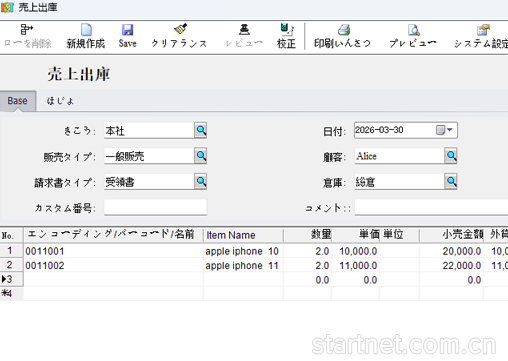
Task: Click the カスタム番号 input field
Action: [155, 207]
